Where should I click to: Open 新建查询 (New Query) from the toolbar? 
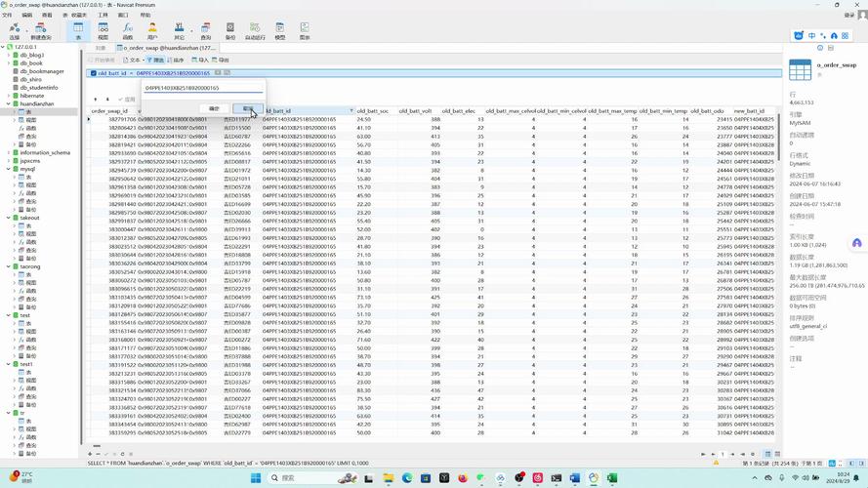coord(41,31)
